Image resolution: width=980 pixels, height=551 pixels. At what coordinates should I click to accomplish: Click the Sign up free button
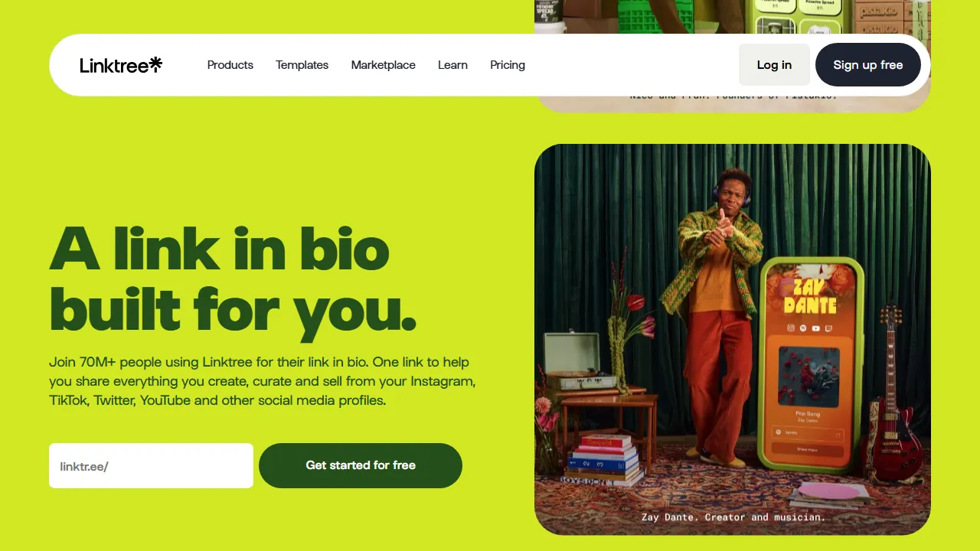(x=868, y=65)
